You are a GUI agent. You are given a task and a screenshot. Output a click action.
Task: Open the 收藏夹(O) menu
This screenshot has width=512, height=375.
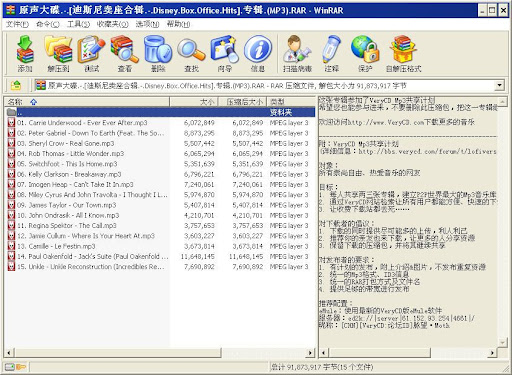112,24
